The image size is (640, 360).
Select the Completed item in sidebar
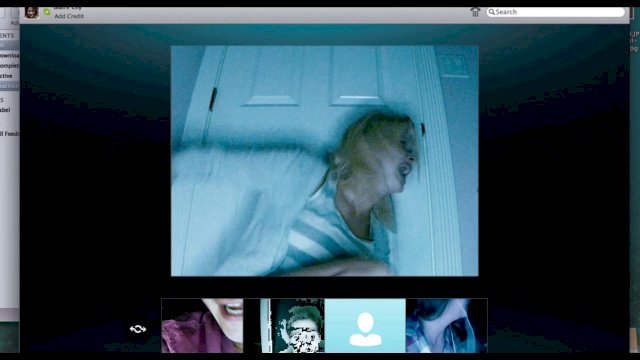(9, 65)
